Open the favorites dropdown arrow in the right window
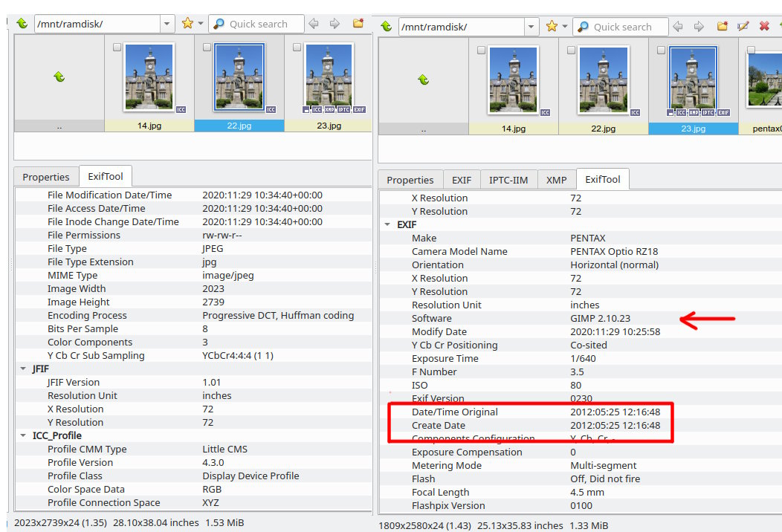 click(x=564, y=27)
